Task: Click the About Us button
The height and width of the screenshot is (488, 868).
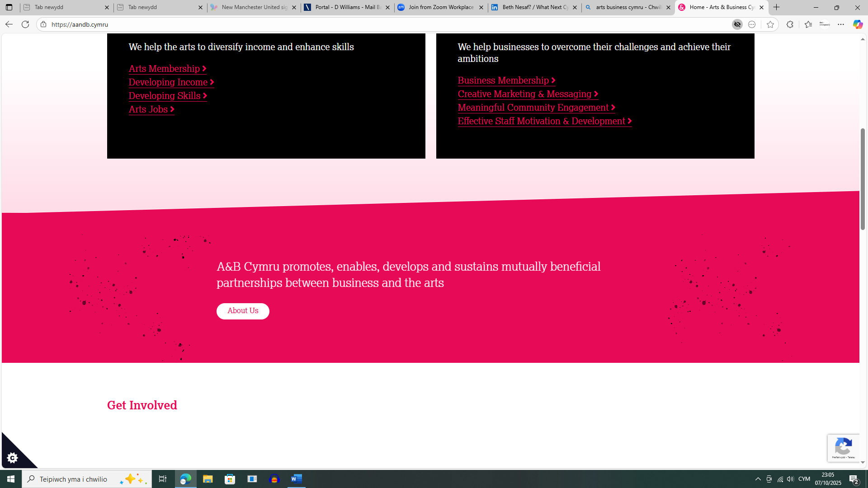Action: [243, 311]
